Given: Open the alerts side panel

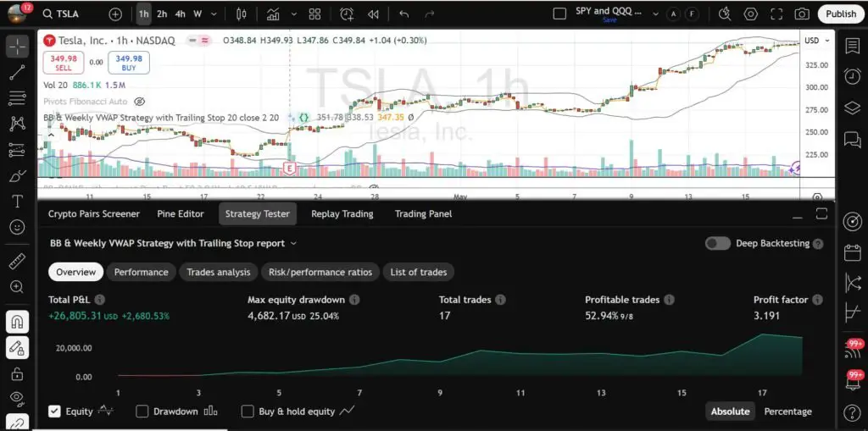Looking at the screenshot, I should (853, 76).
